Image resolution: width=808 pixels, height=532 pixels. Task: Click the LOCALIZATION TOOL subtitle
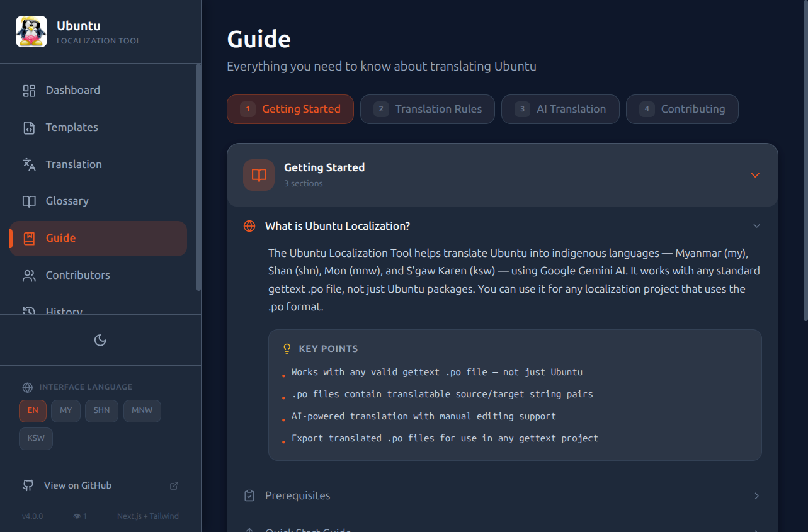click(x=98, y=41)
